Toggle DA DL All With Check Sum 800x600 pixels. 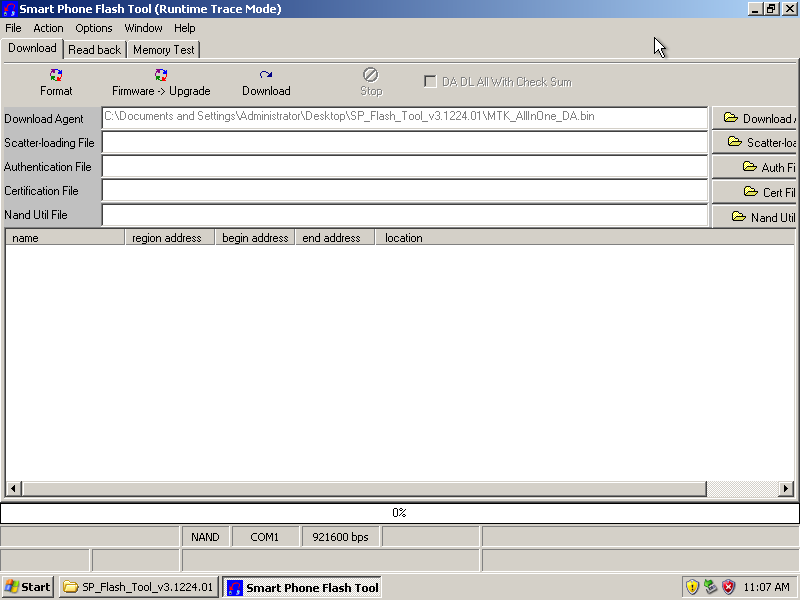coord(430,82)
